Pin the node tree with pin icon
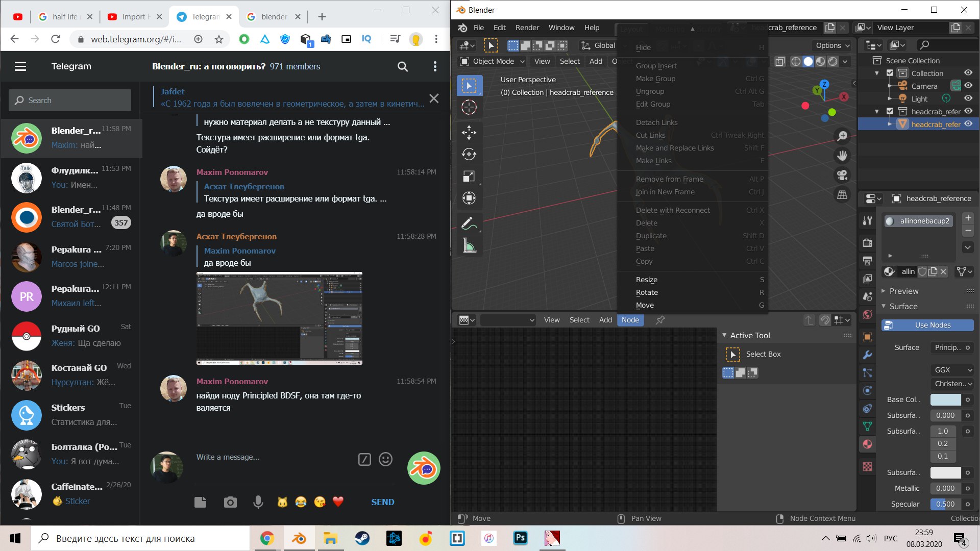The width and height of the screenshot is (980, 551). pos(660,320)
